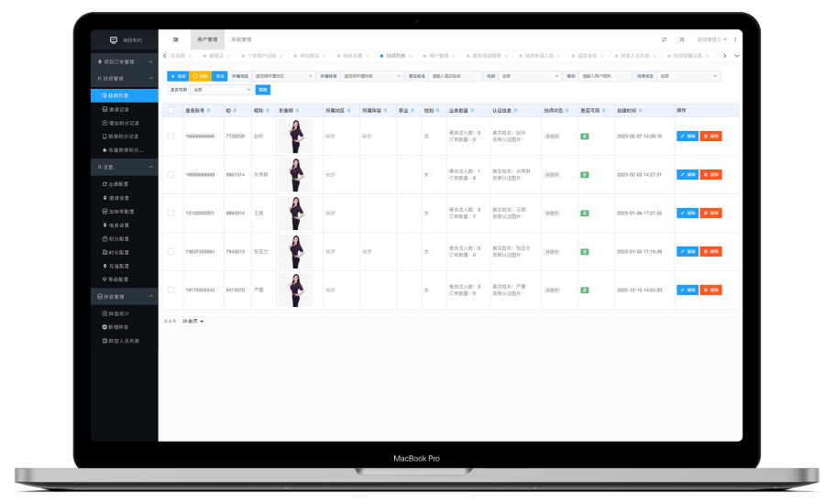Switch to the 系统管理 top tab
The height and width of the screenshot is (504, 836).
pyautogui.click(x=241, y=39)
